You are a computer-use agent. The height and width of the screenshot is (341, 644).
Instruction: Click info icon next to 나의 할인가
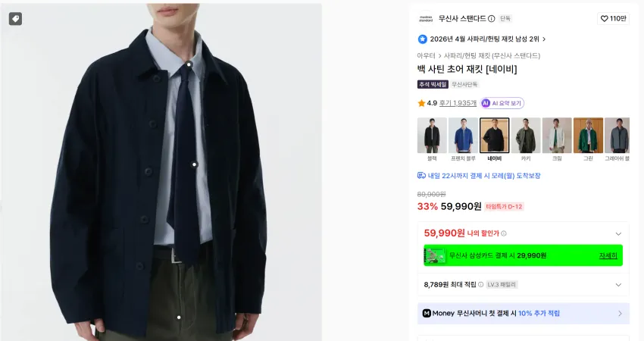coord(504,233)
